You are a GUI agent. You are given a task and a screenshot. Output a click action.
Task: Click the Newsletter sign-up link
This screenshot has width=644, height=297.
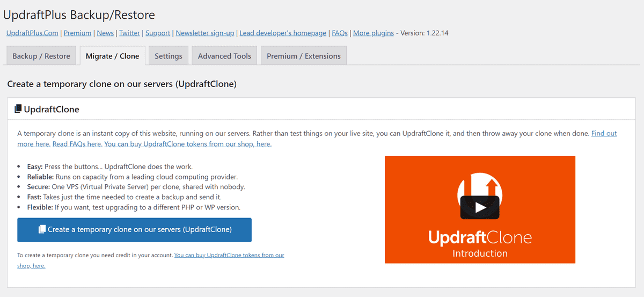pos(205,33)
